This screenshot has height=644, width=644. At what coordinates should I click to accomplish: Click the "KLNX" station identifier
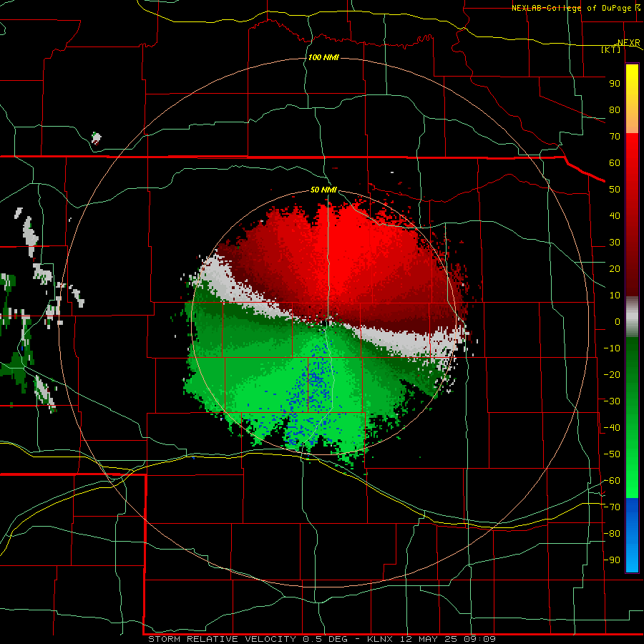[x=380, y=639]
